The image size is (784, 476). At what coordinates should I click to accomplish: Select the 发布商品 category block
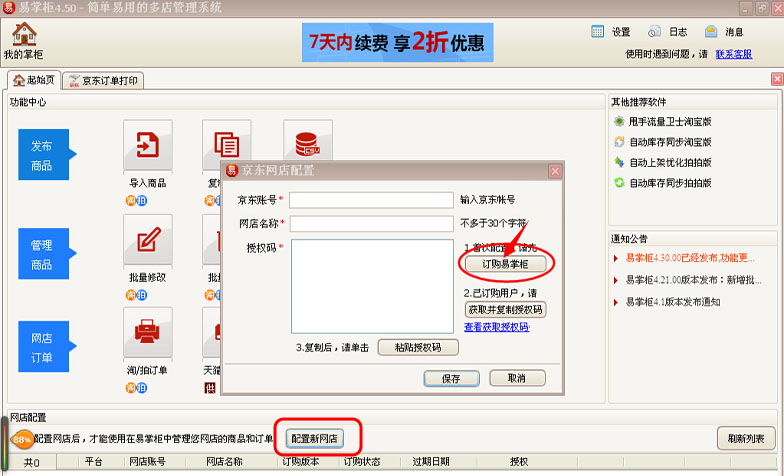(x=44, y=154)
